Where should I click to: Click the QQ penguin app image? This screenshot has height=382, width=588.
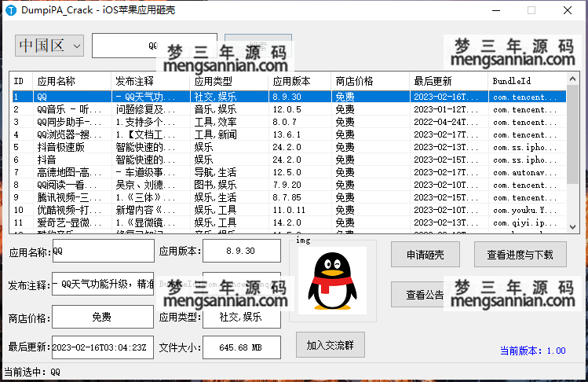(332, 281)
